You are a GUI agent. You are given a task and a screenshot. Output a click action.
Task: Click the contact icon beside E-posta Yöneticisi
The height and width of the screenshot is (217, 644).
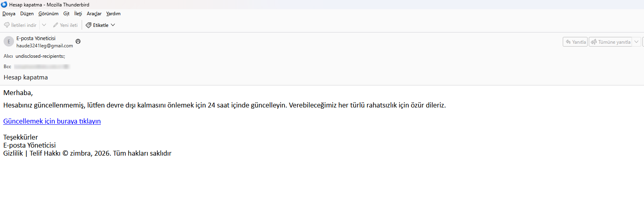pyautogui.click(x=78, y=41)
